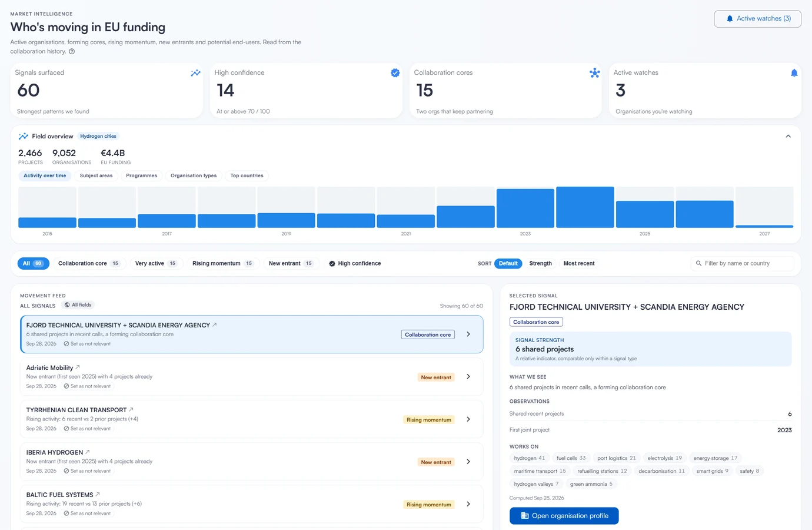The width and height of the screenshot is (812, 530).
Task: Filter by New entrant signals
Action: [x=291, y=263]
